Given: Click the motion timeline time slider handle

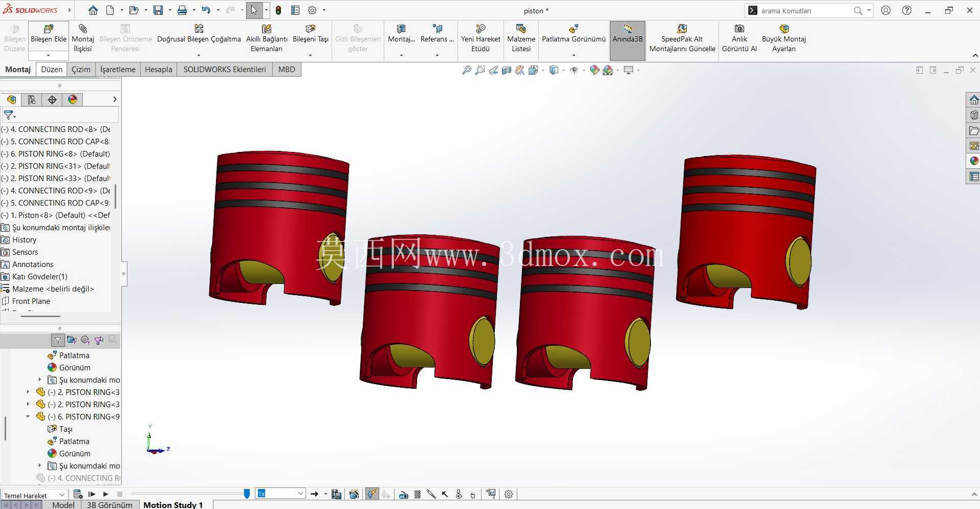Looking at the screenshot, I should (247, 494).
